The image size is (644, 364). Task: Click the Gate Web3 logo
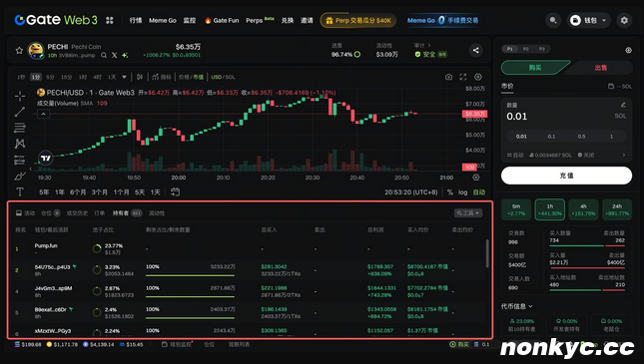pos(56,20)
